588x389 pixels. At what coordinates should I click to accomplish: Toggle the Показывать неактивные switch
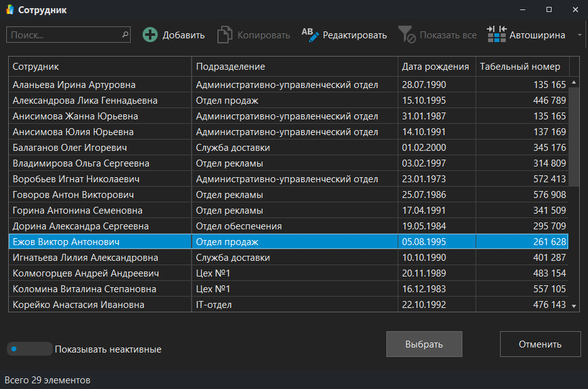[30, 349]
